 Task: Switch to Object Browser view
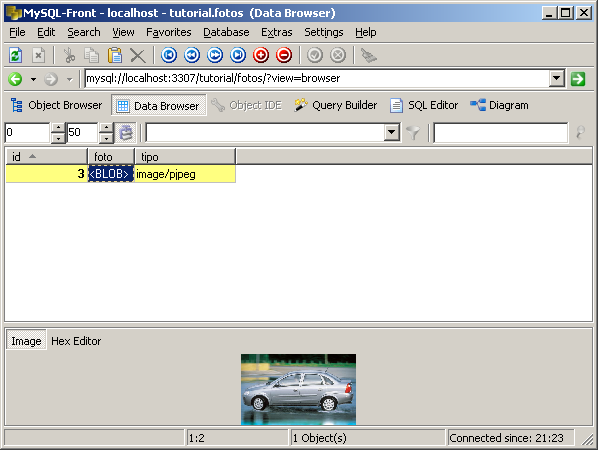pyautogui.click(x=56, y=105)
